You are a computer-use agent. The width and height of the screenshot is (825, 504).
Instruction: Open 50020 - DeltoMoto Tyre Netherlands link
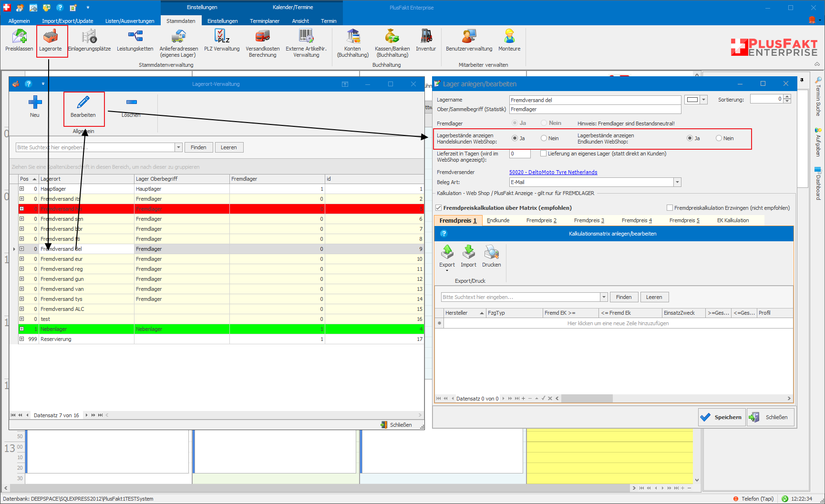tap(553, 172)
